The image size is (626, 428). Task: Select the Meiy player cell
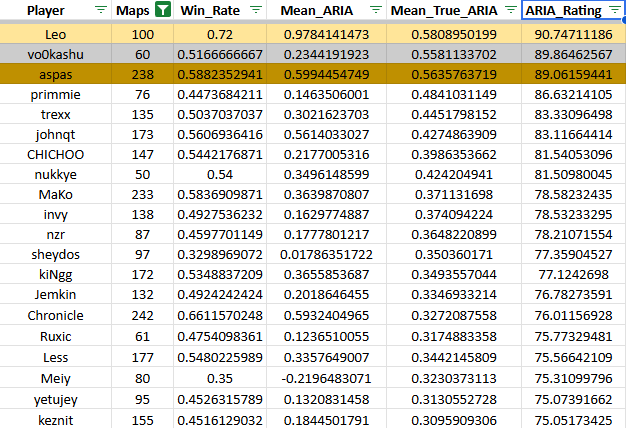click(x=55, y=378)
